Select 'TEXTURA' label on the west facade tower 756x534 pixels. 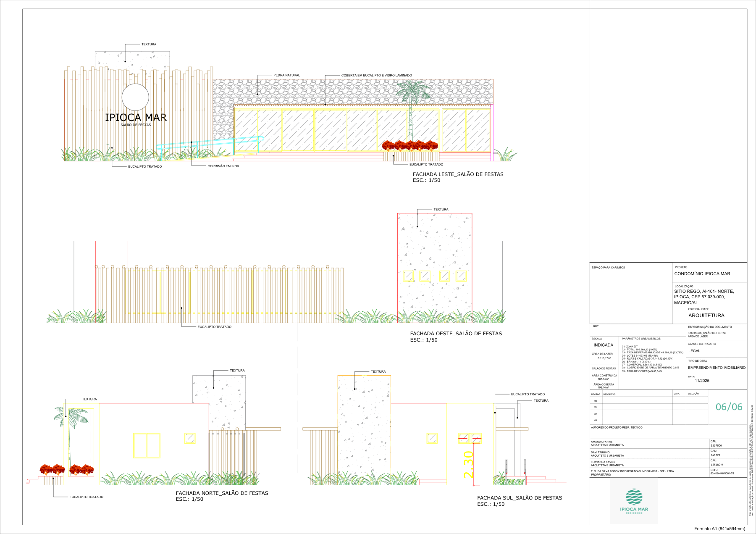click(x=441, y=209)
